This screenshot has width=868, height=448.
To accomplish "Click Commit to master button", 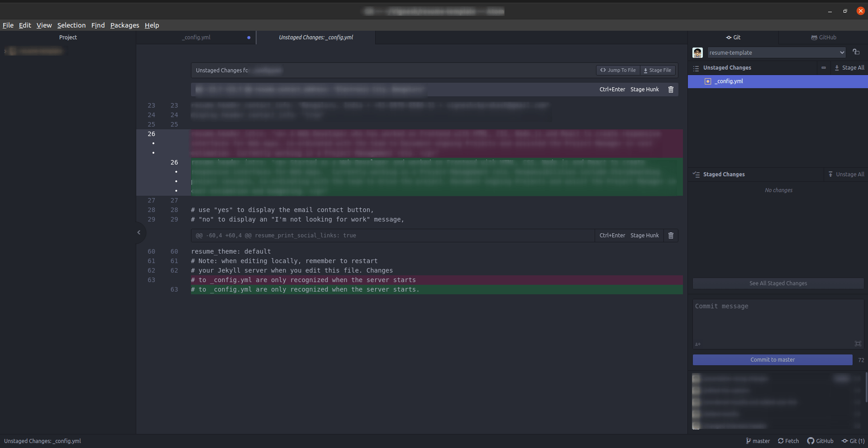I will 773,360.
